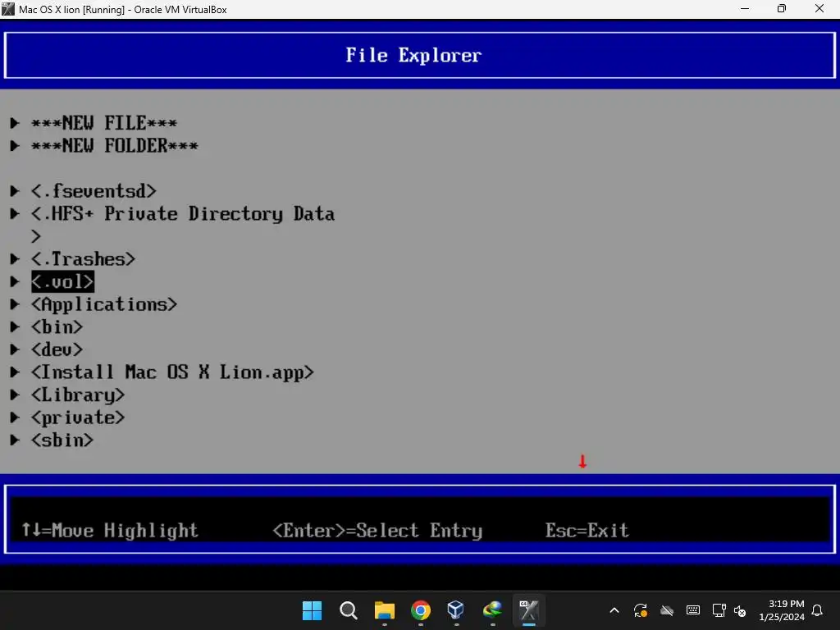
Task: Click the Move Highlight help text
Action: [110, 531]
